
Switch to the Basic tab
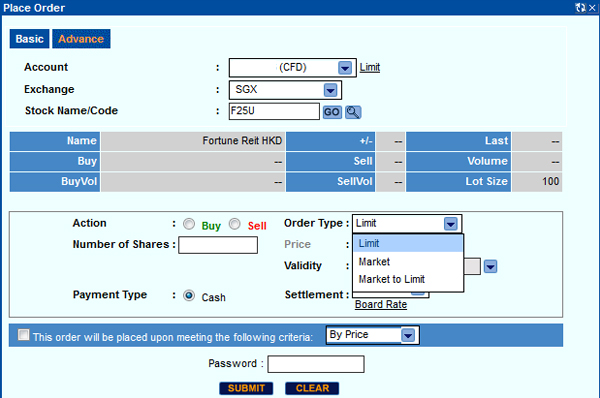pyautogui.click(x=29, y=39)
